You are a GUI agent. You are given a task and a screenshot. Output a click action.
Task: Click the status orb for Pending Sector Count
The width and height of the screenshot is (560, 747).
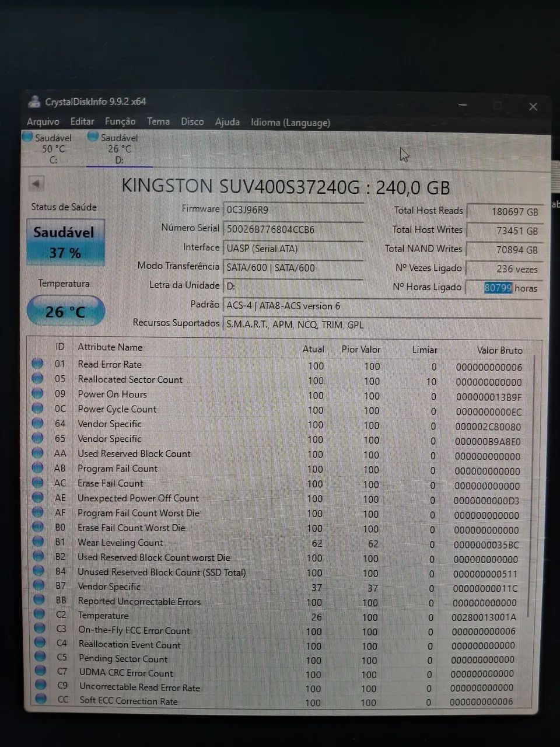click(40, 657)
